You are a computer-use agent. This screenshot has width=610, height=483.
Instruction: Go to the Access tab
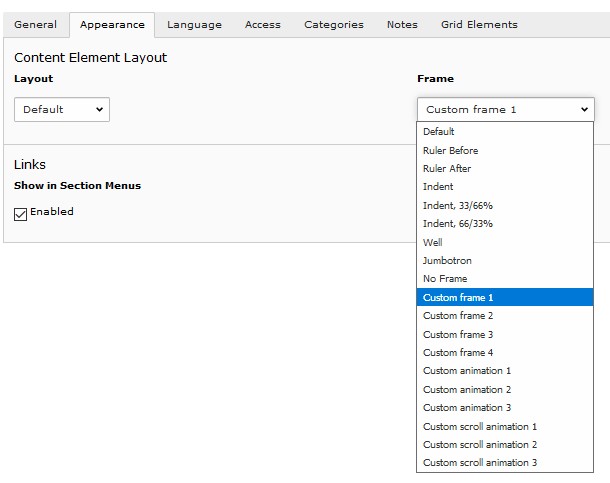[x=262, y=25]
